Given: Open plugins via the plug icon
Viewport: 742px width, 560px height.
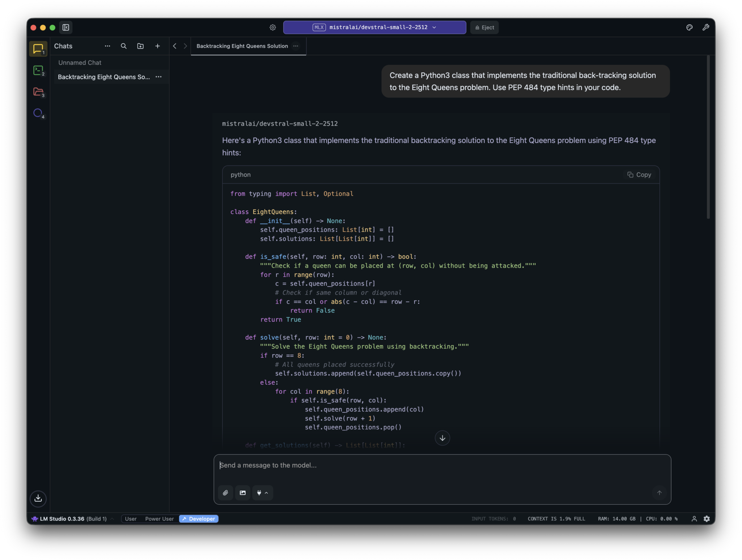Looking at the screenshot, I should tap(259, 493).
